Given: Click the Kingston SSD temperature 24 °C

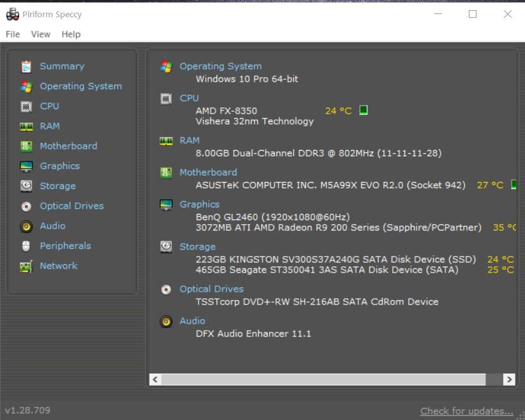Looking at the screenshot, I should tap(501, 259).
